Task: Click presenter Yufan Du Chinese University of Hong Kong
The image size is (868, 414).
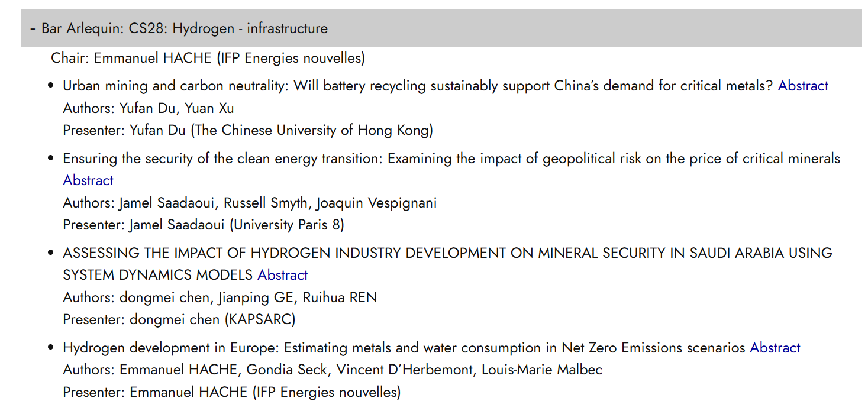Action: tap(248, 130)
